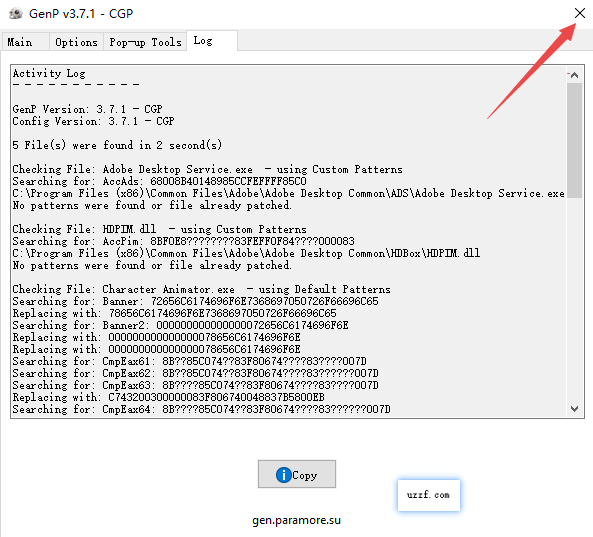Click 'Checking File: Adobe Desktop Service.exe' line
Image resolution: width=593 pixels, height=537 pixels.
(207, 169)
